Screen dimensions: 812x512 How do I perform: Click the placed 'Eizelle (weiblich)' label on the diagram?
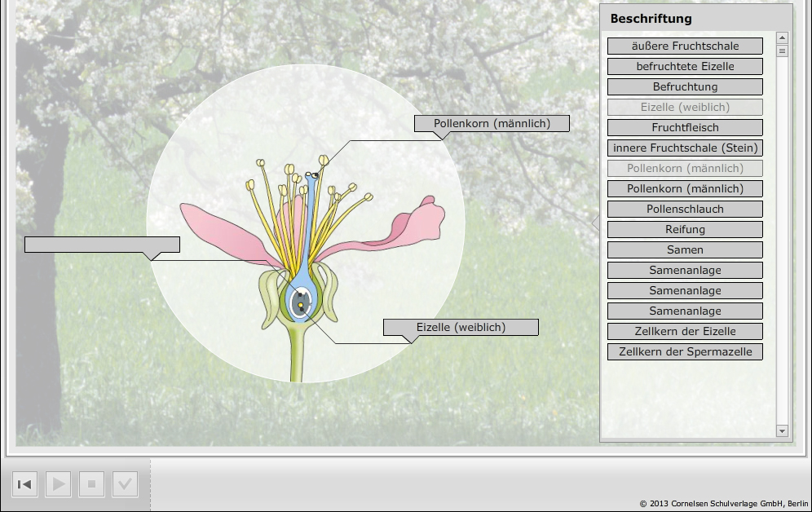[x=461, y=327]
